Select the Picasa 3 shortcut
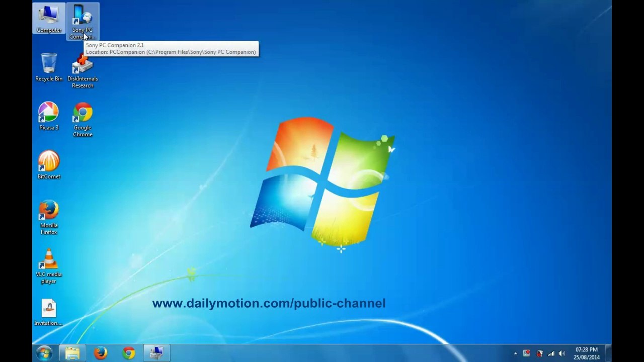Screen dimensions: 644x362 [49, 116]
